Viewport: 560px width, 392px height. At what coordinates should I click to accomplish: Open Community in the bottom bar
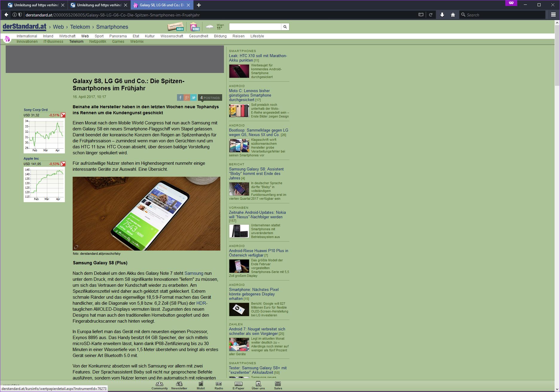[x=159, y=385]
